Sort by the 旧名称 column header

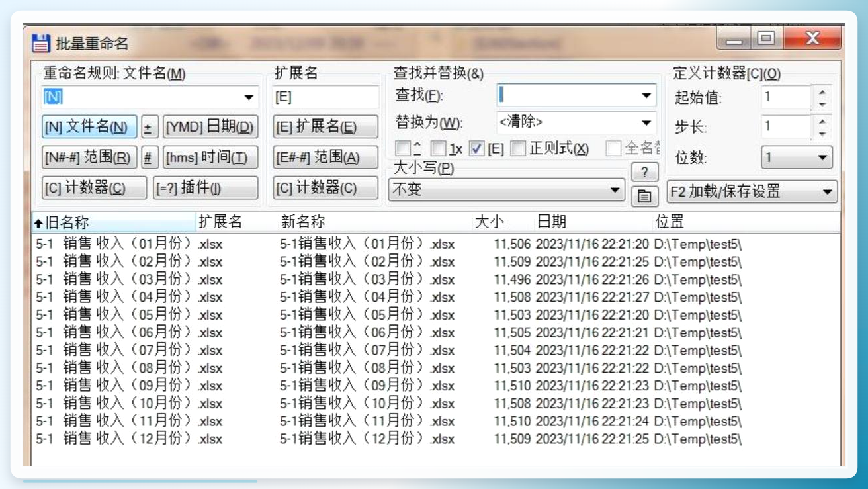click(114, 222)
